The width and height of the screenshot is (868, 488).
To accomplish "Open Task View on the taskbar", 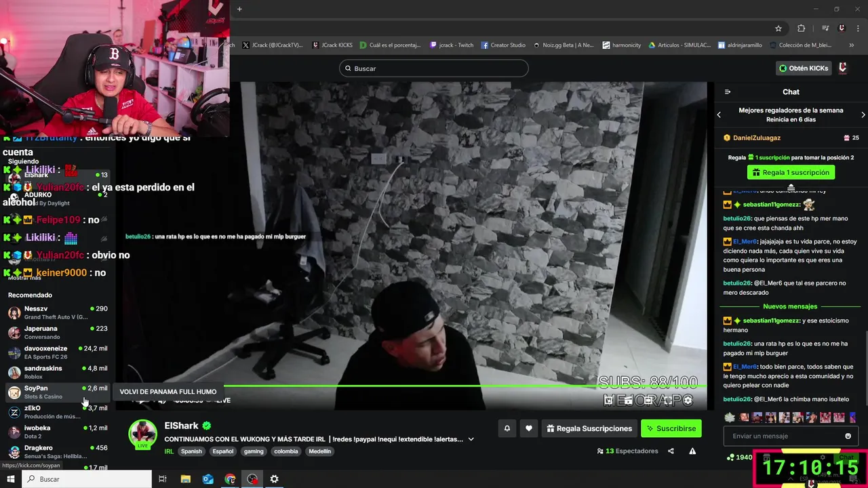I will click(x=163, y=479).
